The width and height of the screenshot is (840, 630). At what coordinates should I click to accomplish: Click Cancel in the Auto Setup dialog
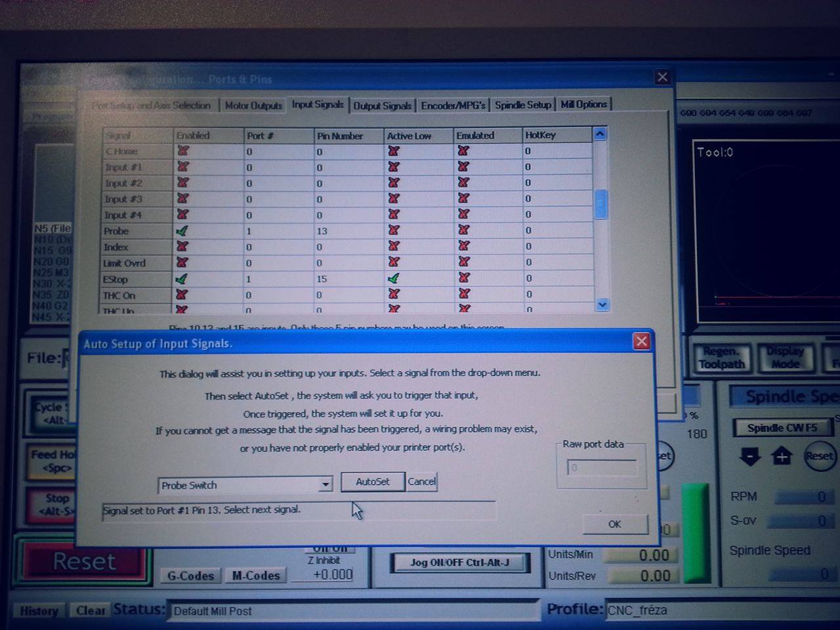coord(421,482)
